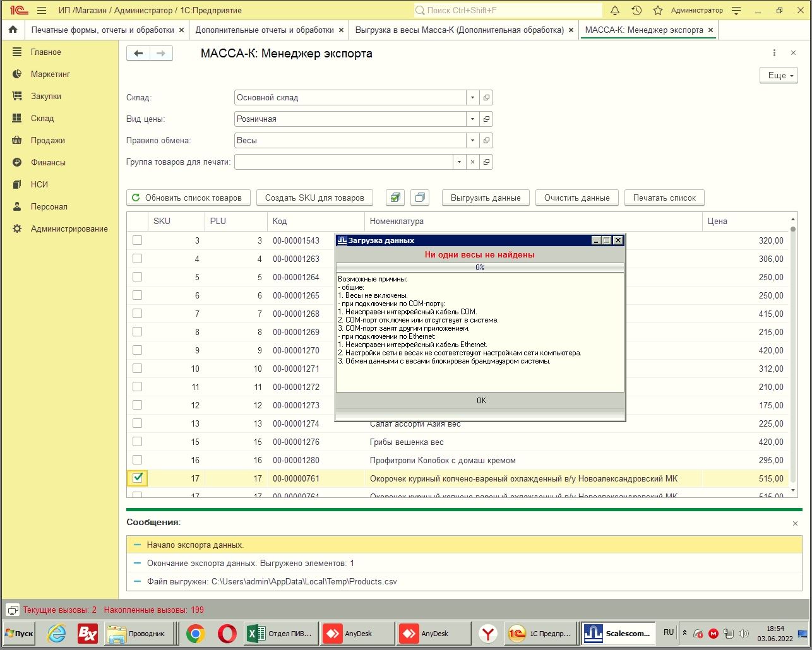Open the form's three-dot options menu
Viewport: 812px width, 650px height.
775,53
